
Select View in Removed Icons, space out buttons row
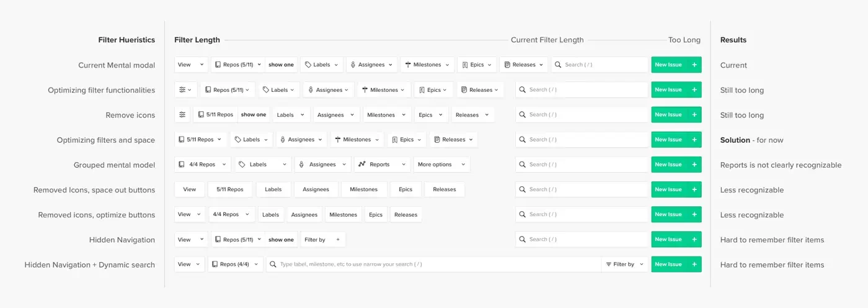pos(190,189)
